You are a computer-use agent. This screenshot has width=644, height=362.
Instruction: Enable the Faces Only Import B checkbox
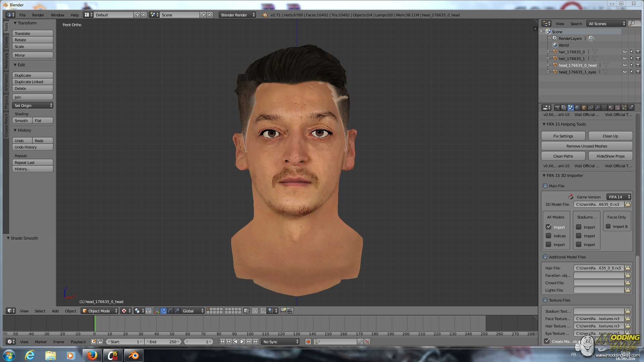point(608,226)
